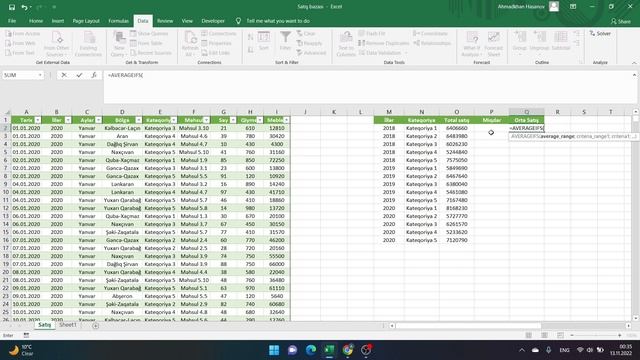Open the Aylar column filter dropdown

point(98,120)
